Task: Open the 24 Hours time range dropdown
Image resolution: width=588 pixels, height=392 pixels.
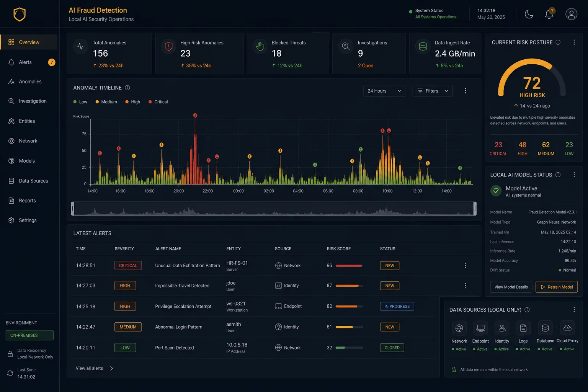Action: [384, 91]
